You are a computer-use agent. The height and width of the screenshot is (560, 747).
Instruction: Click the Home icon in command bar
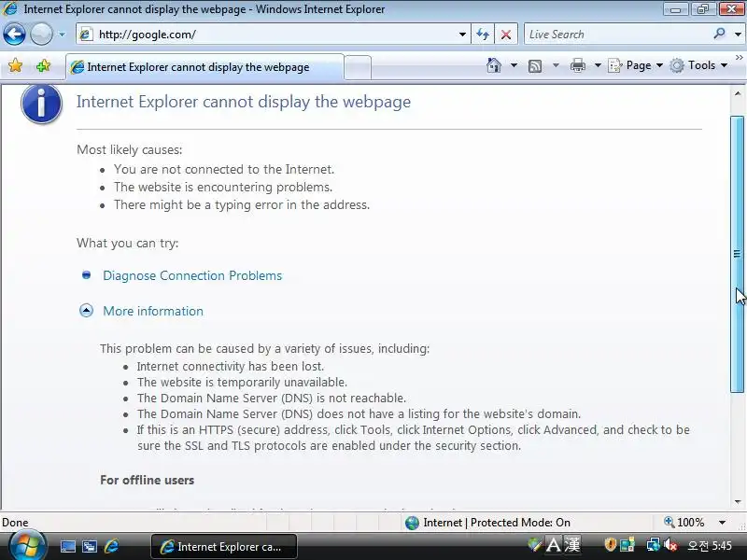tap(494, 65)
